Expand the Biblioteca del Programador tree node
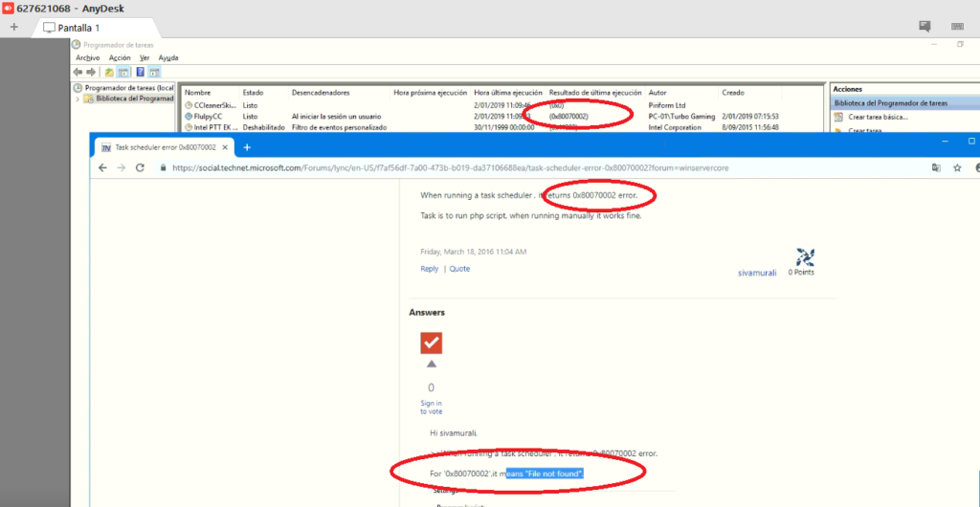This screenshot has height=507, width=980. pyautogui.click(x=78, y=99)
